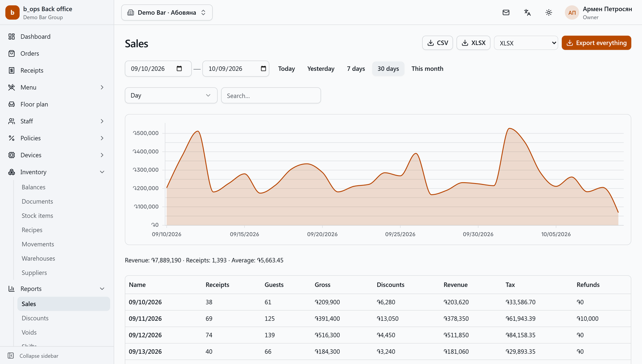
Task: Open Floor plan page
Action: coord(57,104)
